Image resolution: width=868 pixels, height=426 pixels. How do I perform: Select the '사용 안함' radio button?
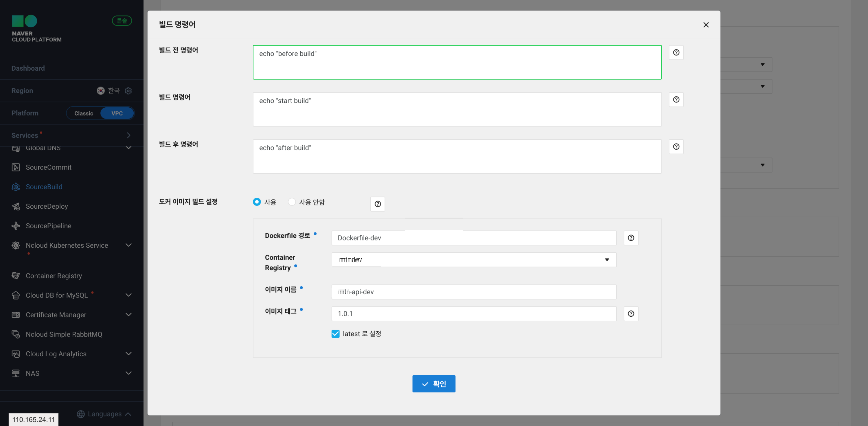coord(292,202)
